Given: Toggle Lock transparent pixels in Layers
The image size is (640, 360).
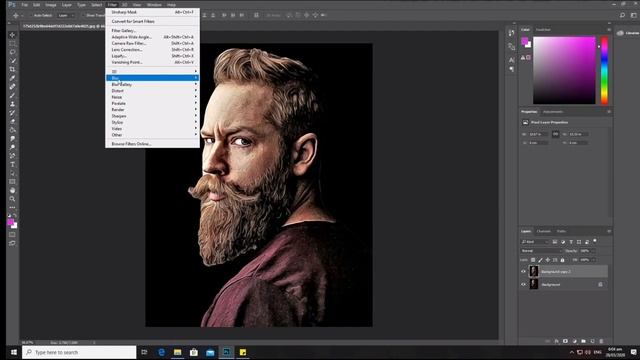Looking at the screenshot, I should click(x=533, y=260).
